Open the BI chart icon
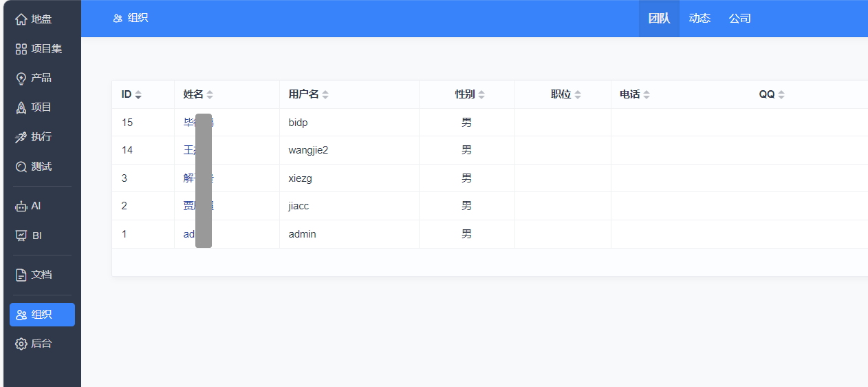 tap(21, 236)
